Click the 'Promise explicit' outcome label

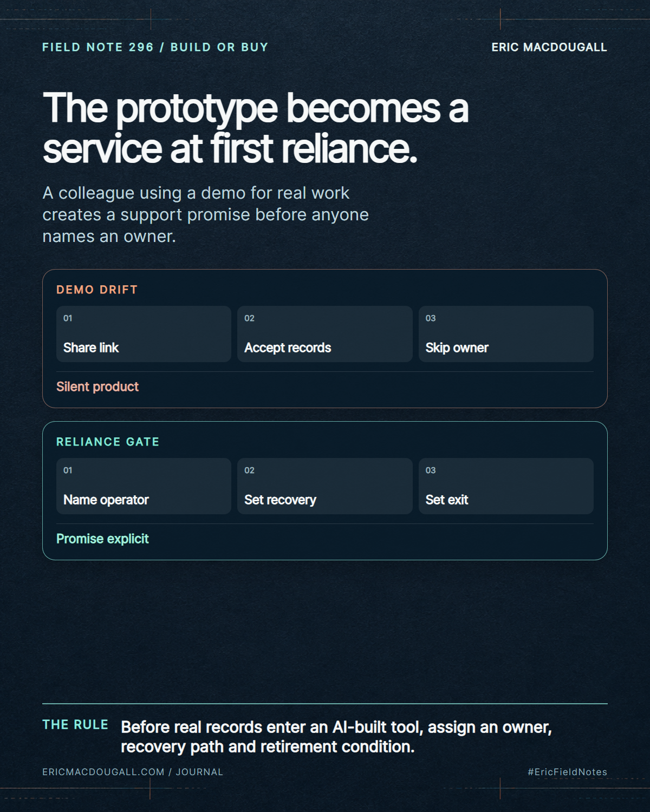point(102,539)
